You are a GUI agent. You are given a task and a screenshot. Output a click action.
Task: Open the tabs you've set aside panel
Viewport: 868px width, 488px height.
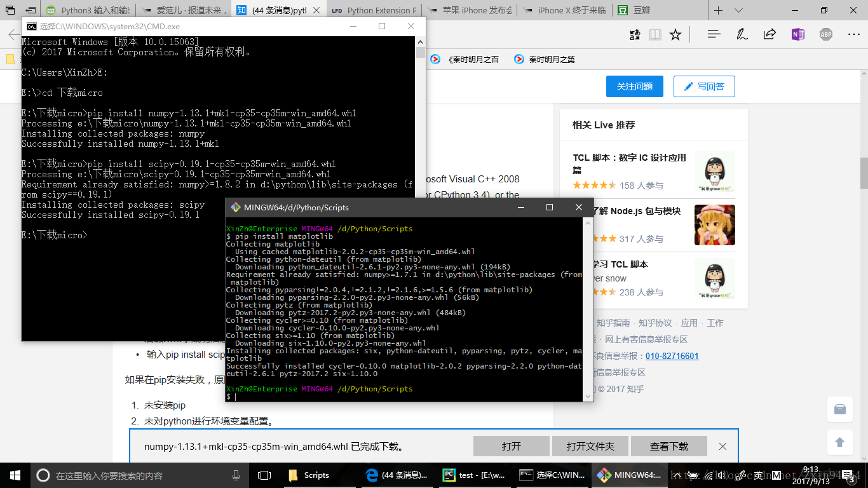point(10,10)
